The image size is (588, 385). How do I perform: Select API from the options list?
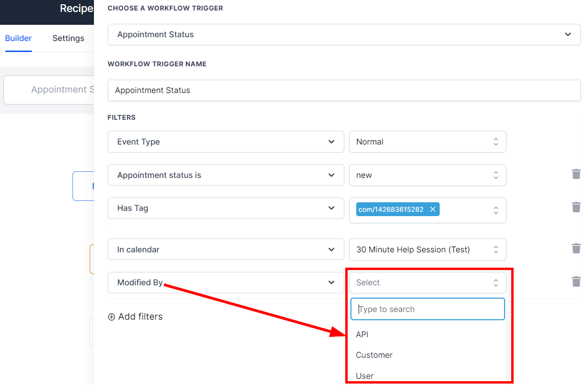pyautogui.click(x=362, y=334)
